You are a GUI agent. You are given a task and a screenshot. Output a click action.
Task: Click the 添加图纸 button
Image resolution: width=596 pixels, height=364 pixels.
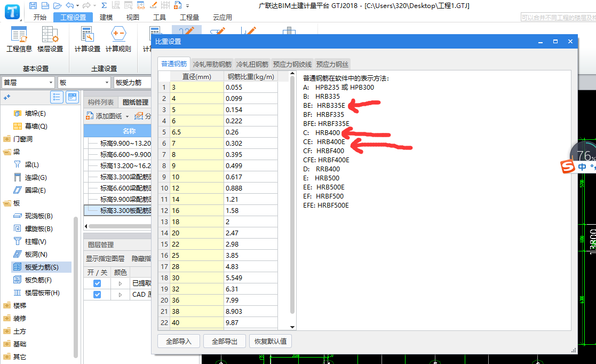pos(105,116)
